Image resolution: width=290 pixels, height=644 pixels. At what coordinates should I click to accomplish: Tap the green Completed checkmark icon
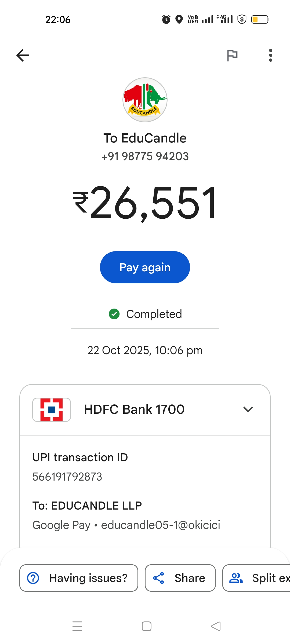114,314
